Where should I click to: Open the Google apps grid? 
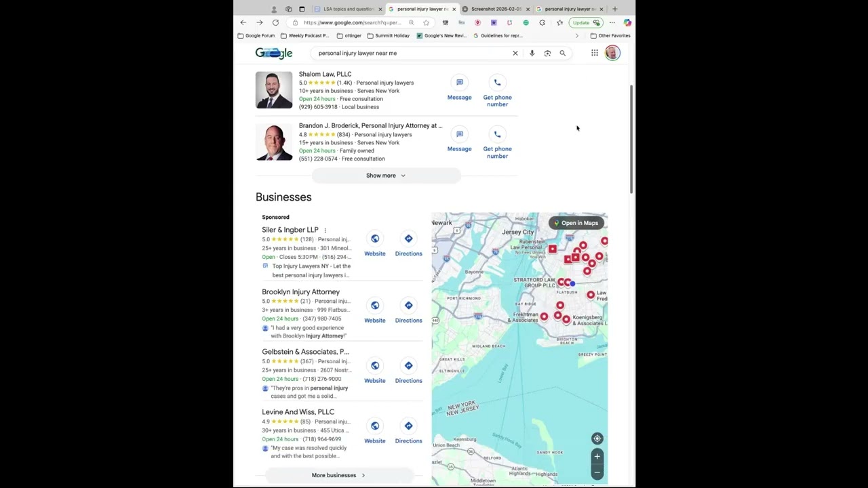[595, 53]
